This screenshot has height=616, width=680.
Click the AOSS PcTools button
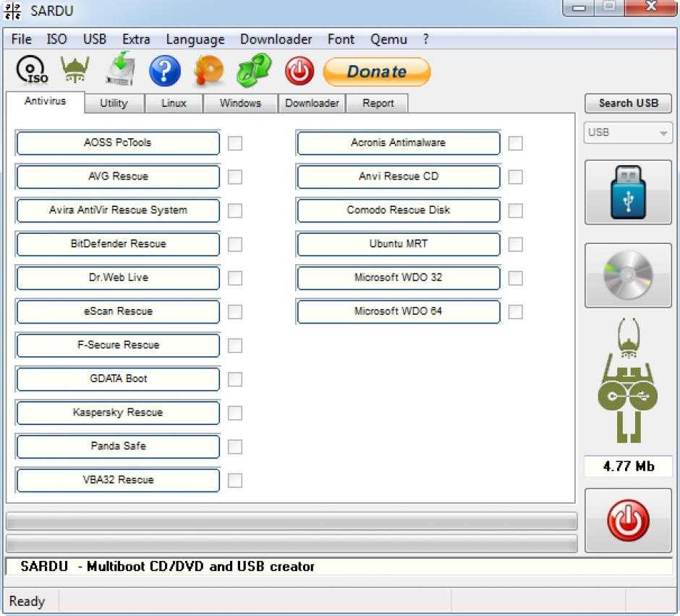(x=118, y=143)
